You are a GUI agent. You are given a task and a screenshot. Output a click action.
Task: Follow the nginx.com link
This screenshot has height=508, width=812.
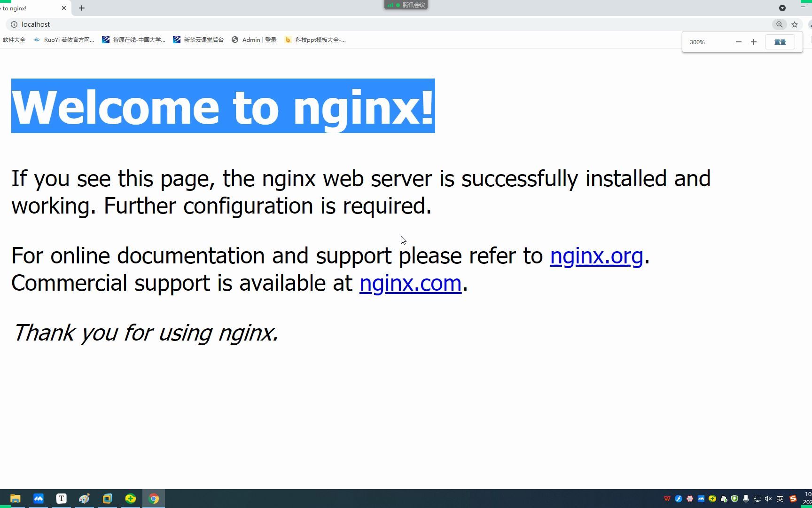pyautogui.click(x=410, y=283)
